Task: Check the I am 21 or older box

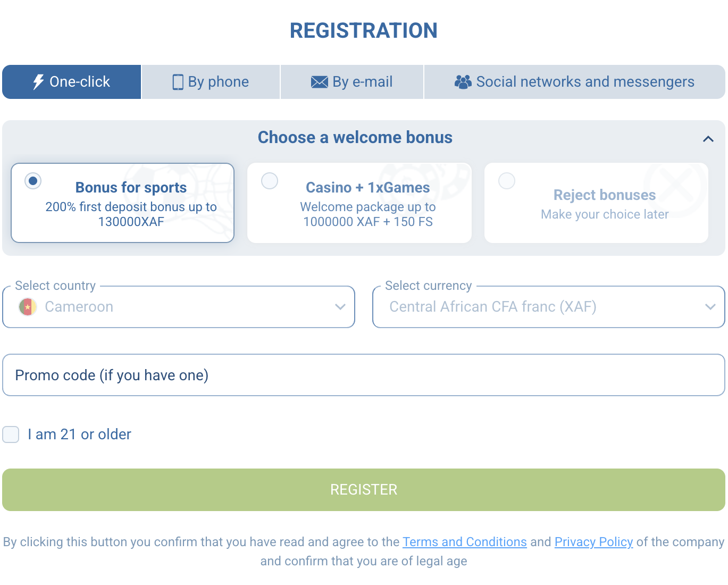Action: 11,434
